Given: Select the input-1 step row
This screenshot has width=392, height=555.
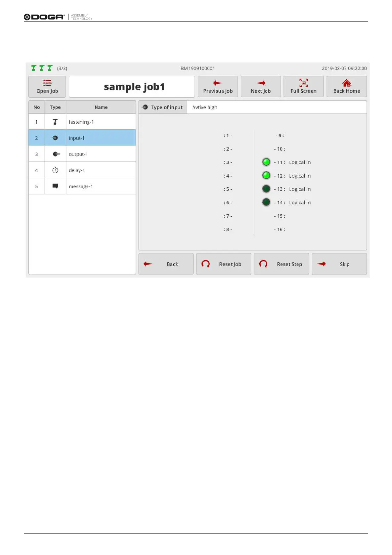Looking at the screenshot, I should 82,138.
